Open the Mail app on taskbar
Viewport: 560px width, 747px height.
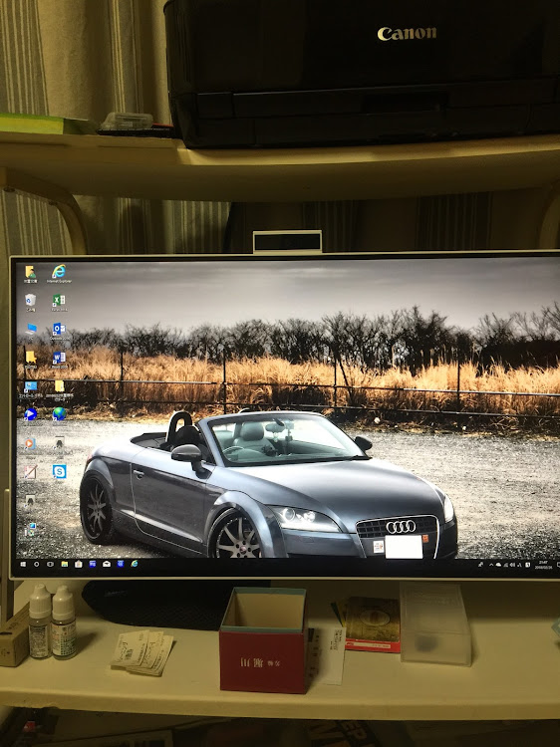[107, 564]
